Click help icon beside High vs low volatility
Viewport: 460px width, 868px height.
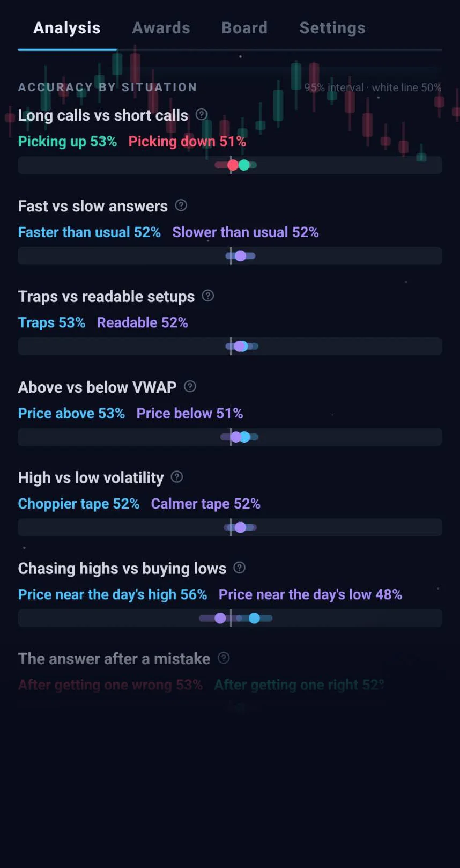tap(177, 477)
